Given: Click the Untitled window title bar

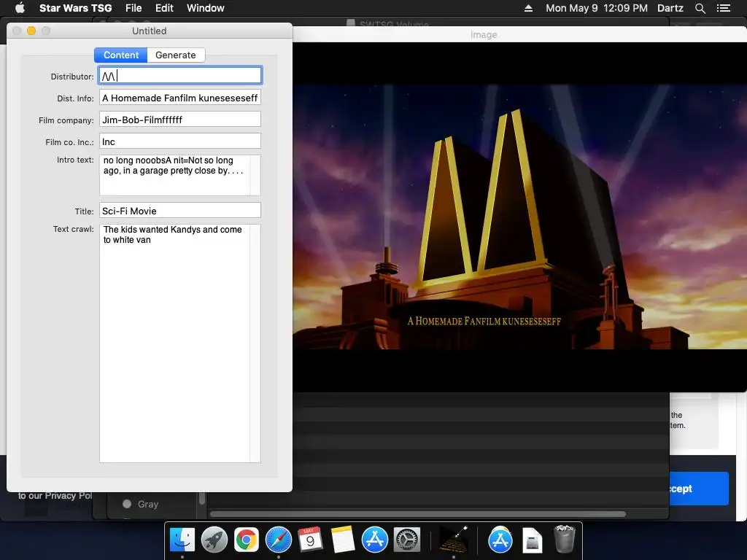Looking at the screenshot, I should 149,31.
